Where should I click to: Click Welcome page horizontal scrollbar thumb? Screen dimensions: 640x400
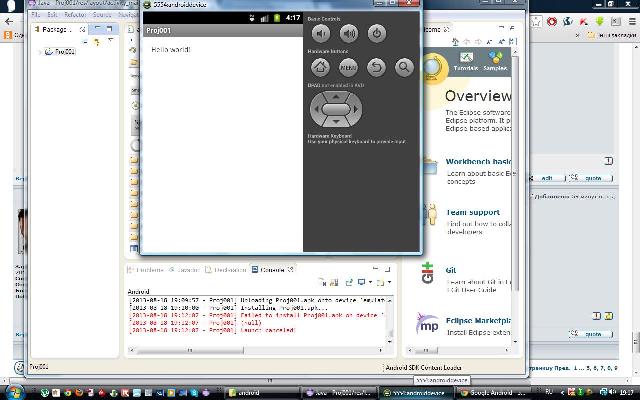point(426,350)
